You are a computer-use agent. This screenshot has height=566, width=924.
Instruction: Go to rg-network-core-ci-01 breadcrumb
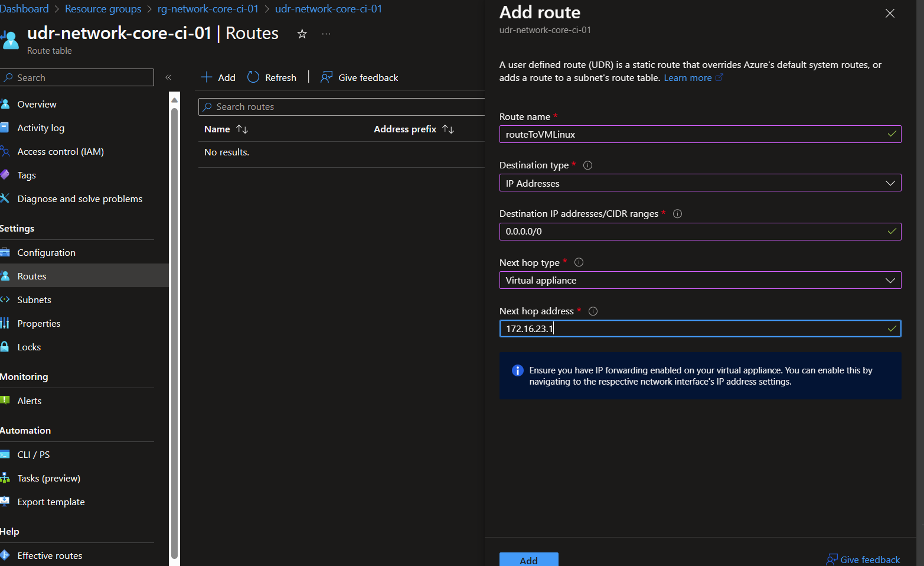pos(208,9)
